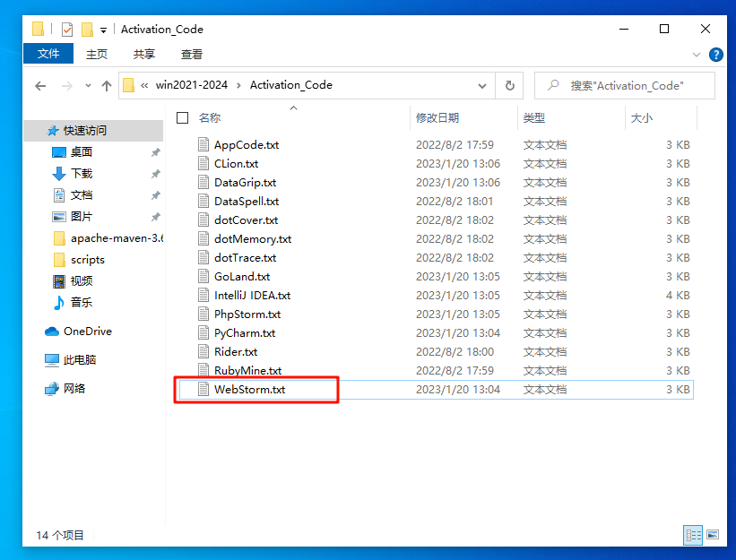This screenshot has width=736, height=560.
Task: Open the apache-maven folder in the sidebar
Action: (x=117, y=238)
